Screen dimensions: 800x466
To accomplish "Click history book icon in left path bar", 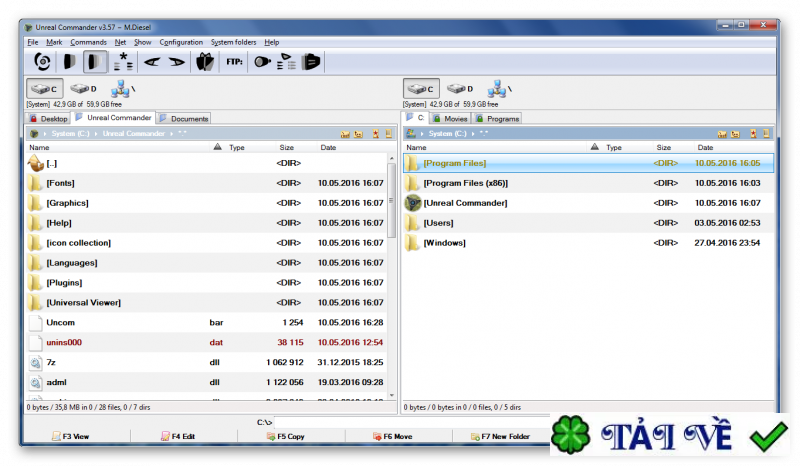I will 389,134.
